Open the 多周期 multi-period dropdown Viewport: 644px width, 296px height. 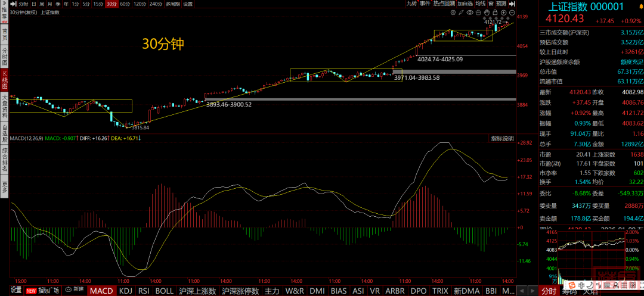coord(172,4)
